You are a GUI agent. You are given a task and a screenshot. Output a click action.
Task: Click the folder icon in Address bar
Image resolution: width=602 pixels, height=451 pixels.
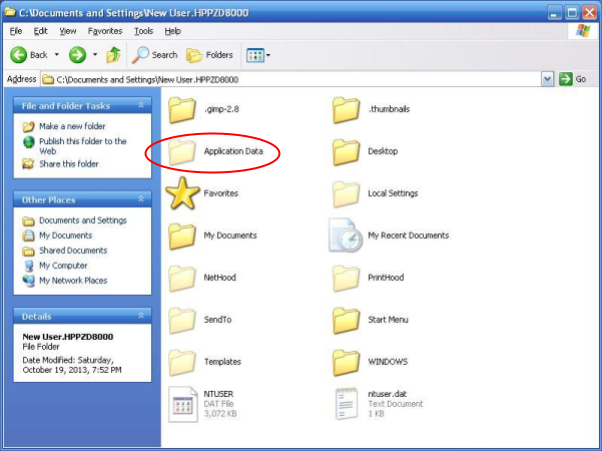click(48, 79)
